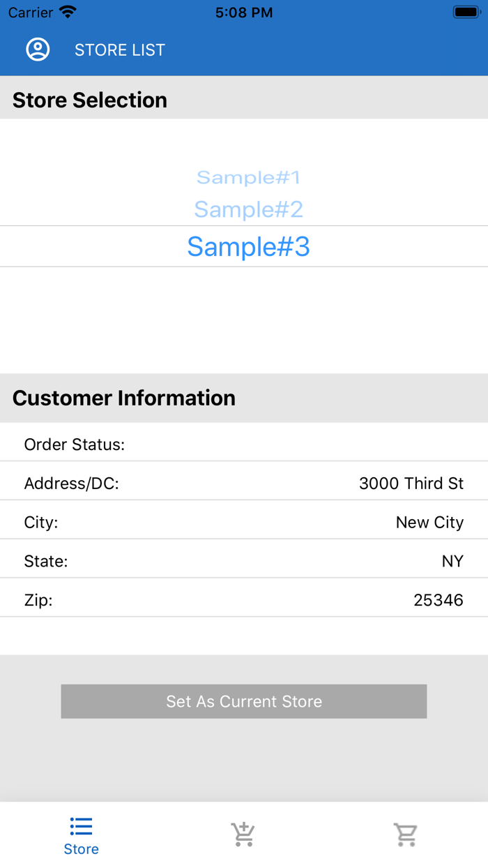Select the 3000 Third St address value
The height and width of the screenshot is (868, 488).
click(411, 484)
